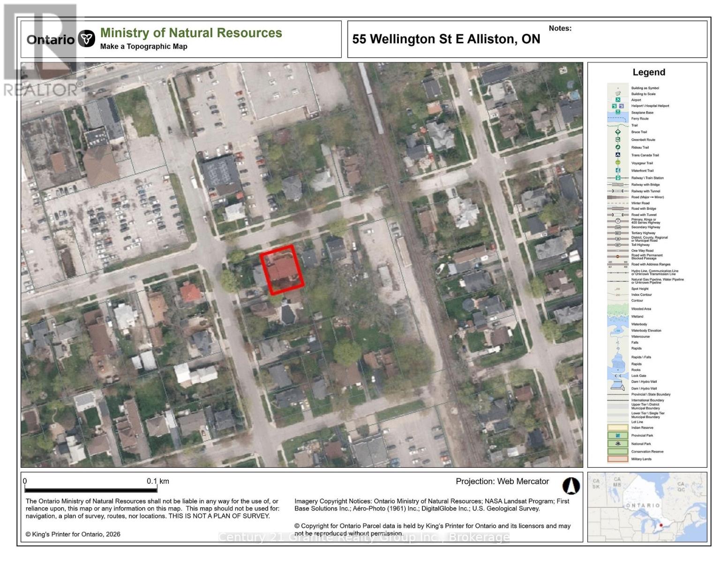Click the red-outlined property on the map
This screenshot has height=563, width=728.
click(x=282, y=270)
